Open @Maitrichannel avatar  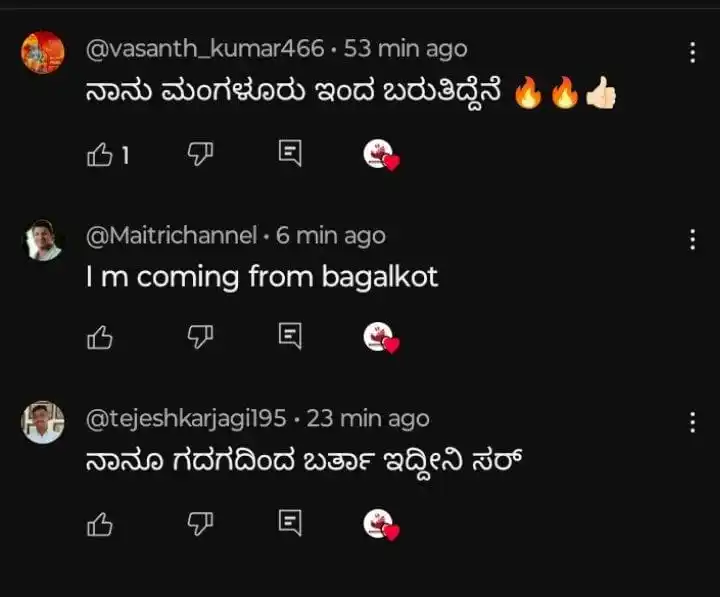43,240
